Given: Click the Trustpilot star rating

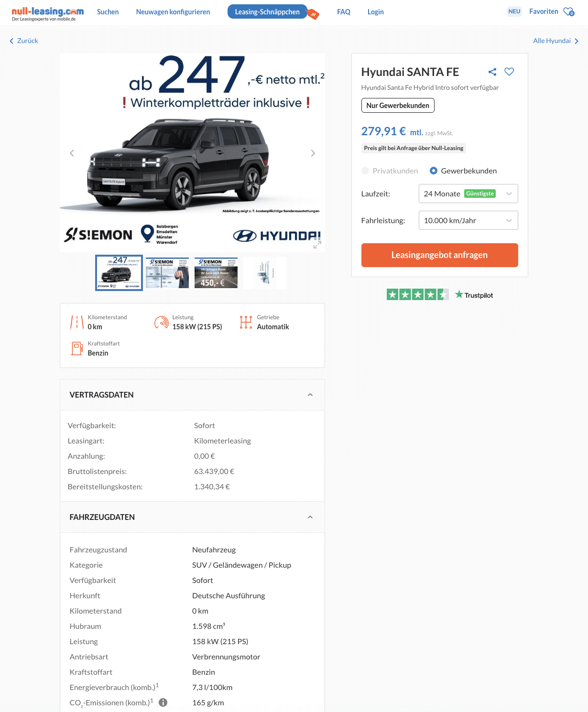Looking at the screenshot, I should [x=417, y=295].
